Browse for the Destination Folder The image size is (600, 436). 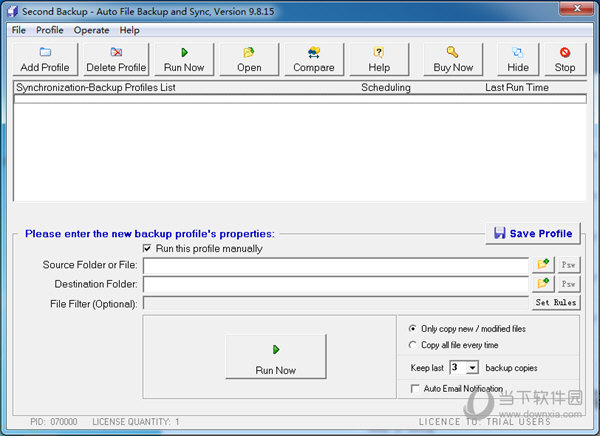[543, 284]
